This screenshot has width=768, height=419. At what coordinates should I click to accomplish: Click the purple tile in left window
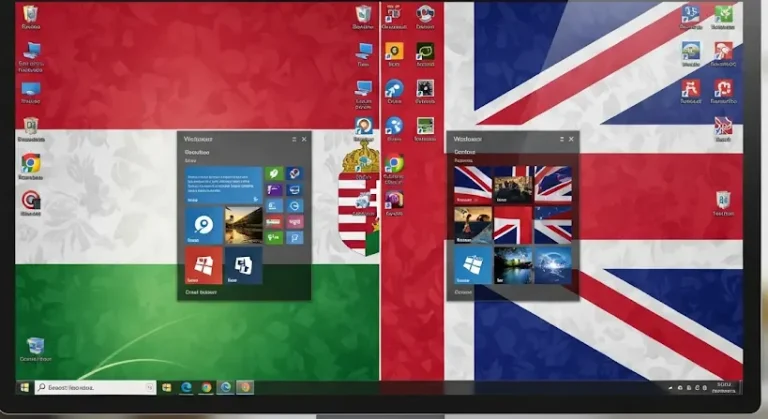click(274, 190)
